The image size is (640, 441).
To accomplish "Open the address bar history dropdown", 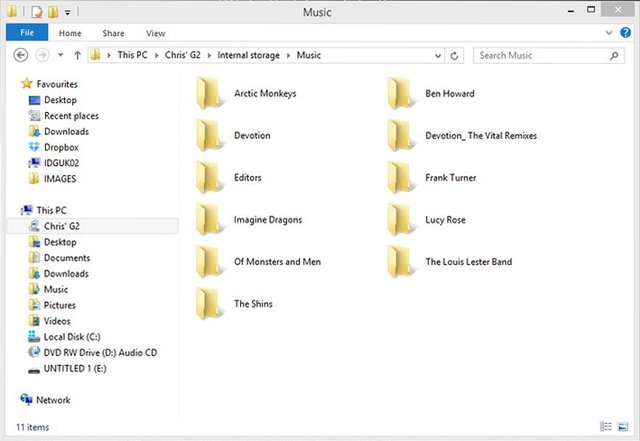I will point(437,55).
